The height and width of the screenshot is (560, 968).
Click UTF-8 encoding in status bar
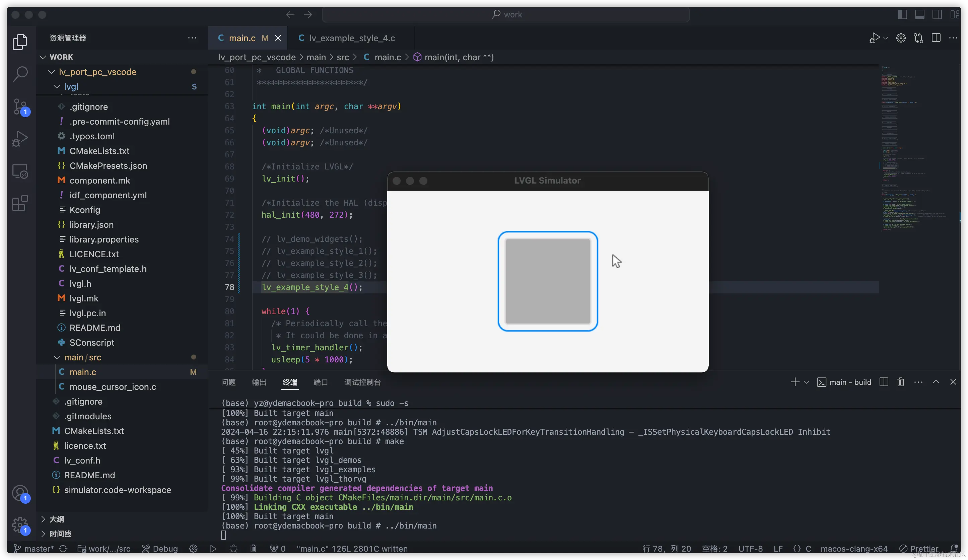point(750,549)
